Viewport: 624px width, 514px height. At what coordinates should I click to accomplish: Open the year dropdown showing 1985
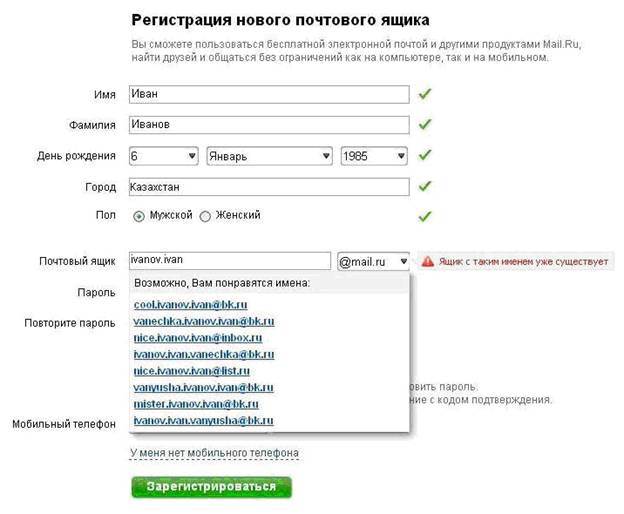pos(374,156)
